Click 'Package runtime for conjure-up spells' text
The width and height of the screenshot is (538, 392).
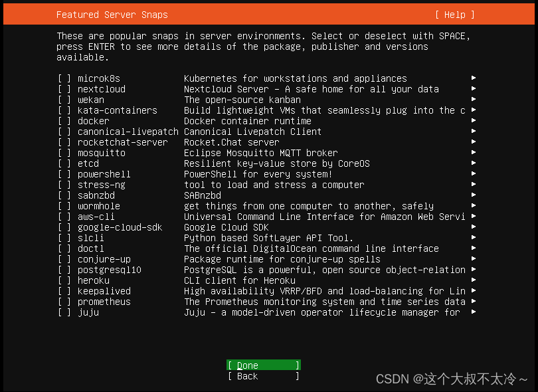(x=282, y=260)
